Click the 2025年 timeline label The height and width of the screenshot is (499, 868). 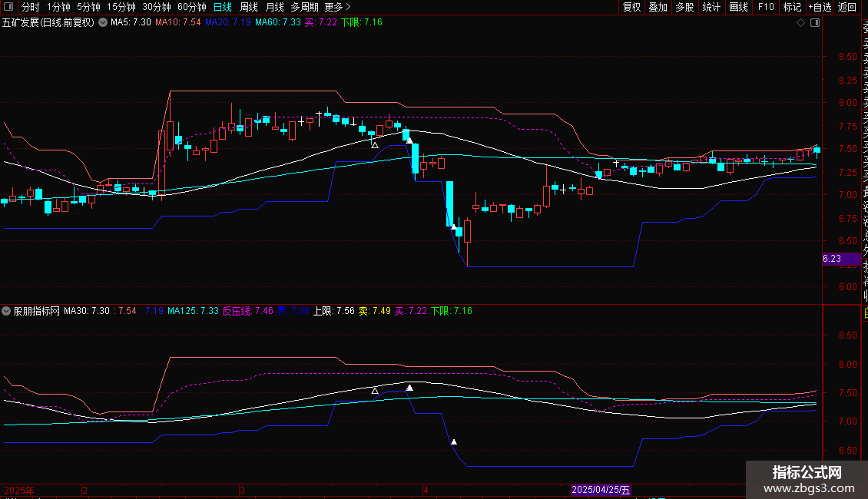point(19,490)
